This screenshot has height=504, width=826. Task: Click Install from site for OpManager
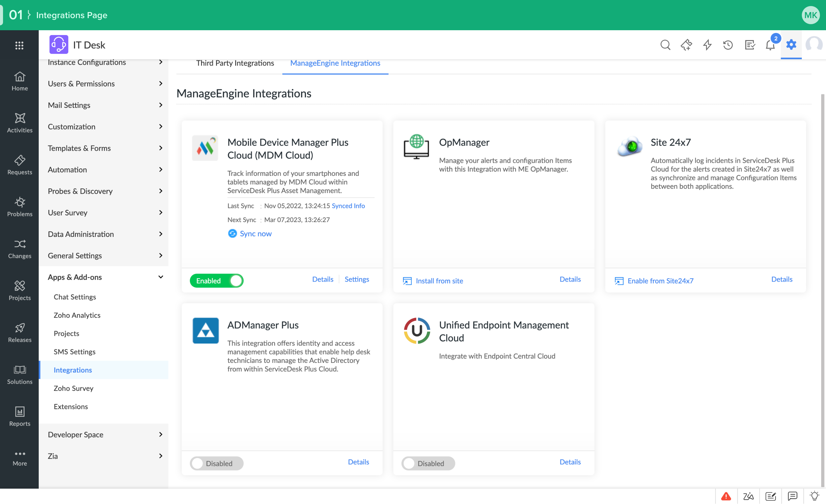click(x=433, y=281)
